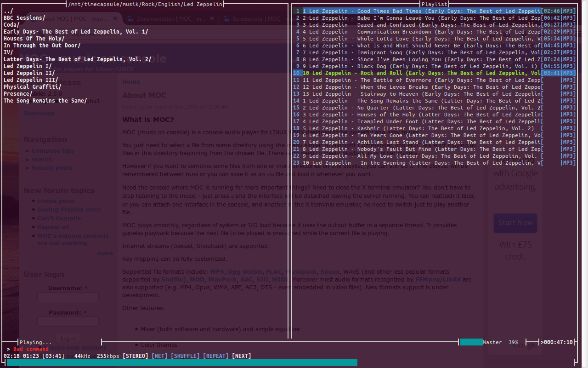Viewport: 588px width, 368px height.
Task: Open 'Can't Compile' forum topic in browser
Action: coord(59,218)
